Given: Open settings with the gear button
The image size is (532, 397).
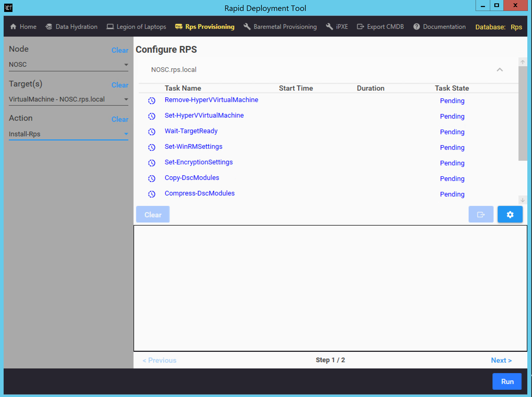Looking at the screenshot, I should (x=510, y=214).
